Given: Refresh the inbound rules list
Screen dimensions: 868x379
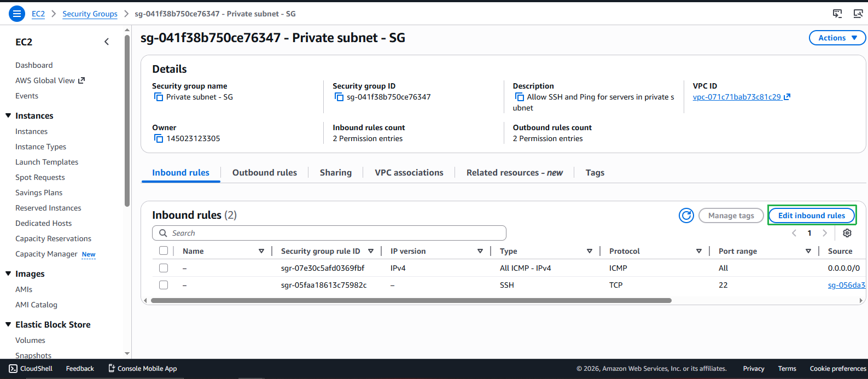Looking at the screenshot, I should tap(686, 215).
